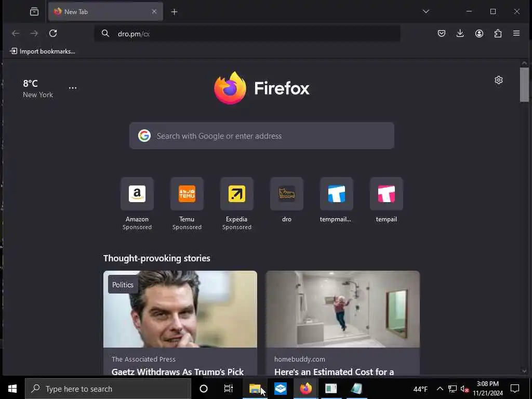This screenshot has width=532, height=399.
Task: Open the muted volume tray icon
Action: point(465,389)
